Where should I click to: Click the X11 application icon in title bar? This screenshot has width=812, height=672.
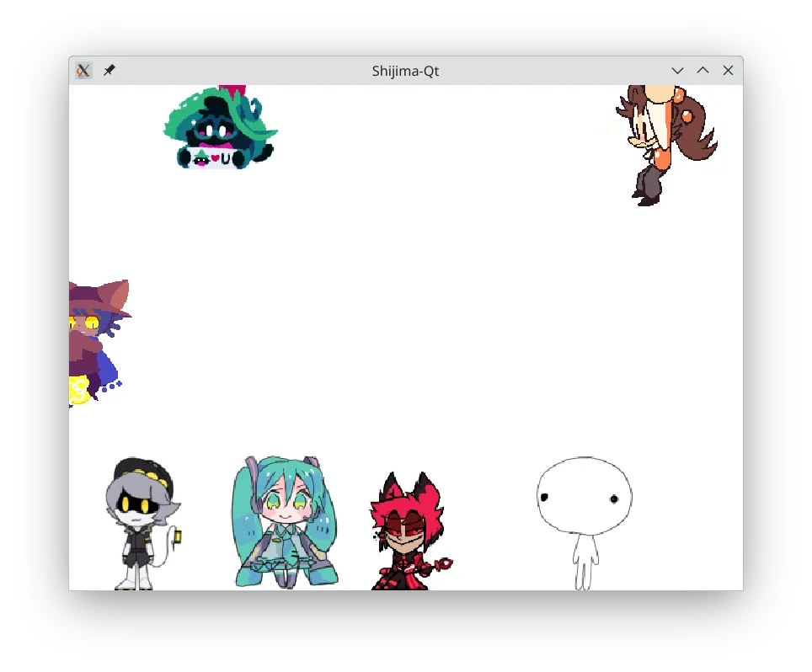tap(83, 71)
